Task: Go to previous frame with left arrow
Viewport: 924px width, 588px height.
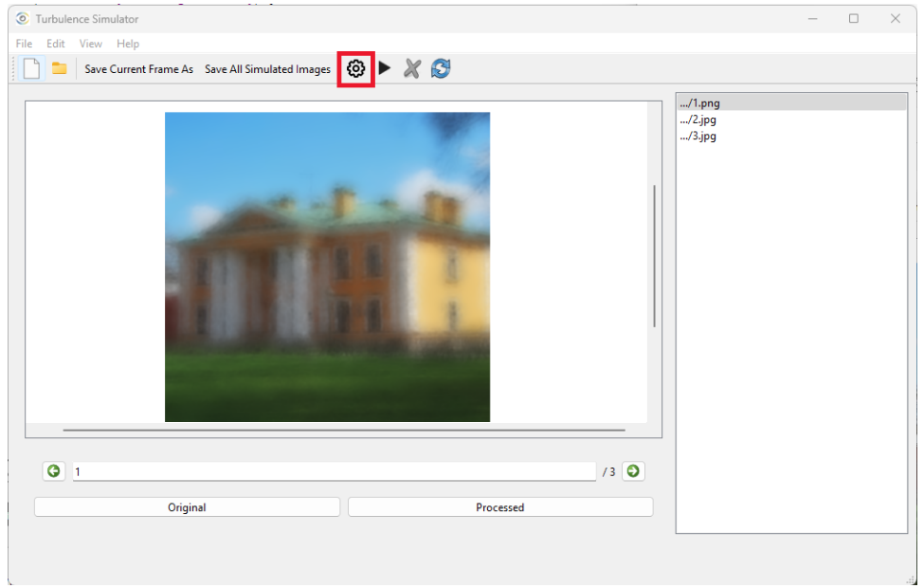Action: [54, 471]
